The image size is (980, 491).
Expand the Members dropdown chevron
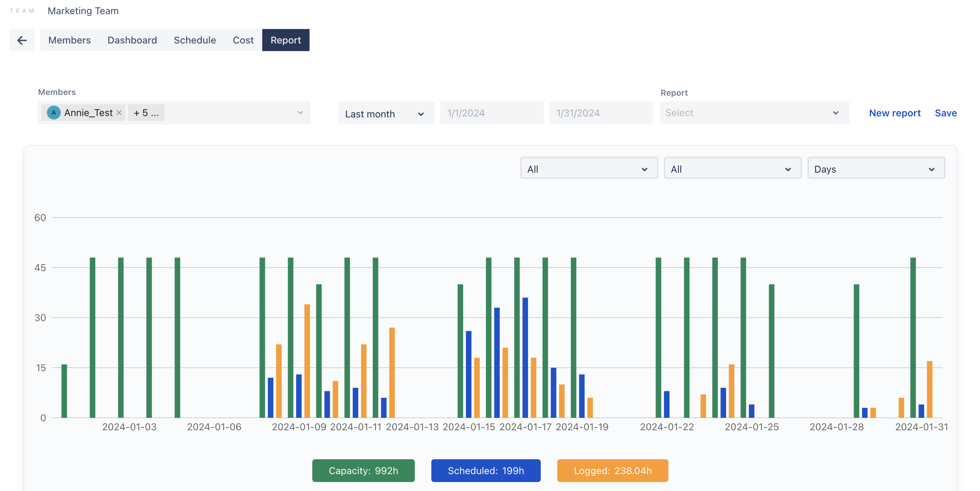300,113
